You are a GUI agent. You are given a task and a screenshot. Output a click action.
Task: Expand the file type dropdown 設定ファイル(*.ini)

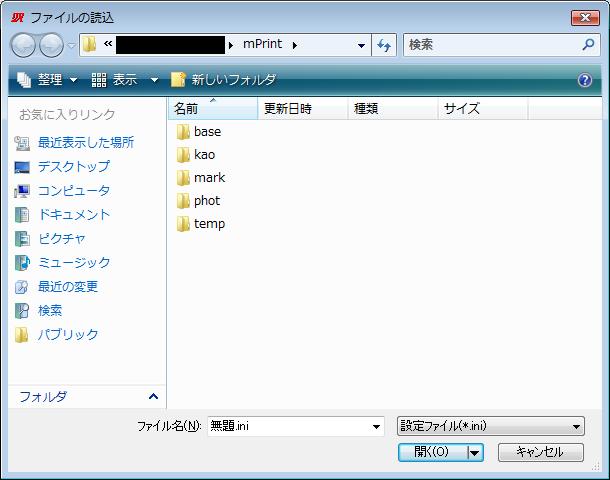point(577,426)
